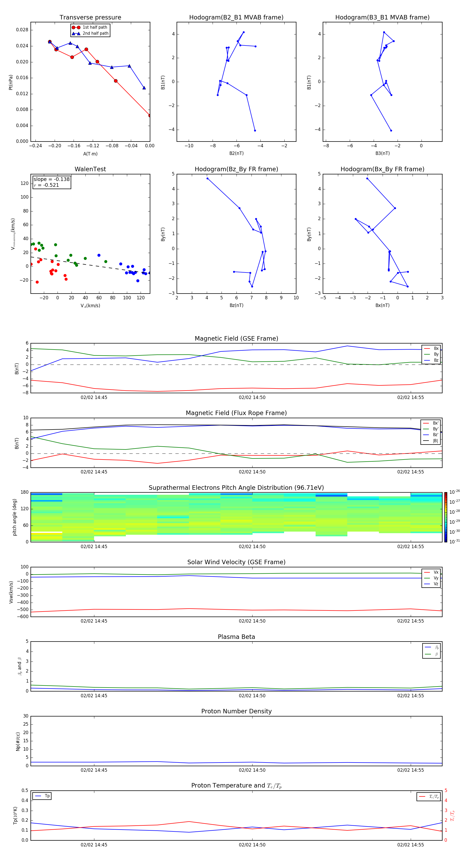Viewport: 473px width, 868px height.
Task: Select the "Bz" entry in GSE legend
Action: coord(431,361)
